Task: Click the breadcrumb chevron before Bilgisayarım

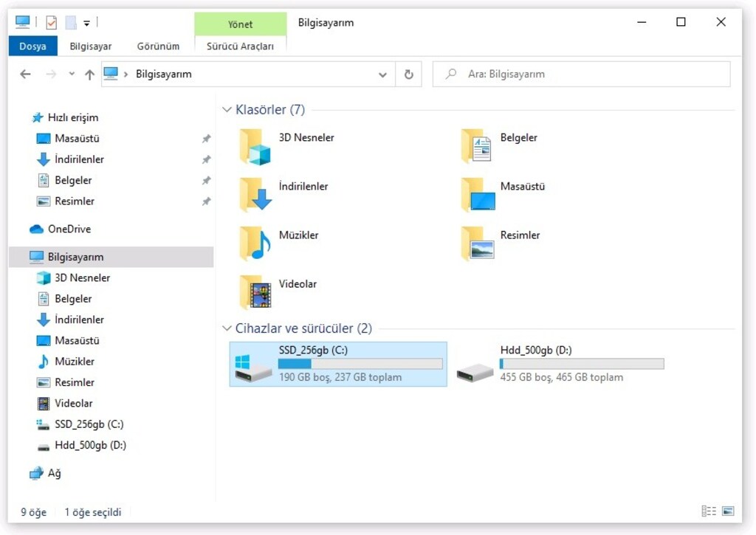Action: (x=126, y=75)
